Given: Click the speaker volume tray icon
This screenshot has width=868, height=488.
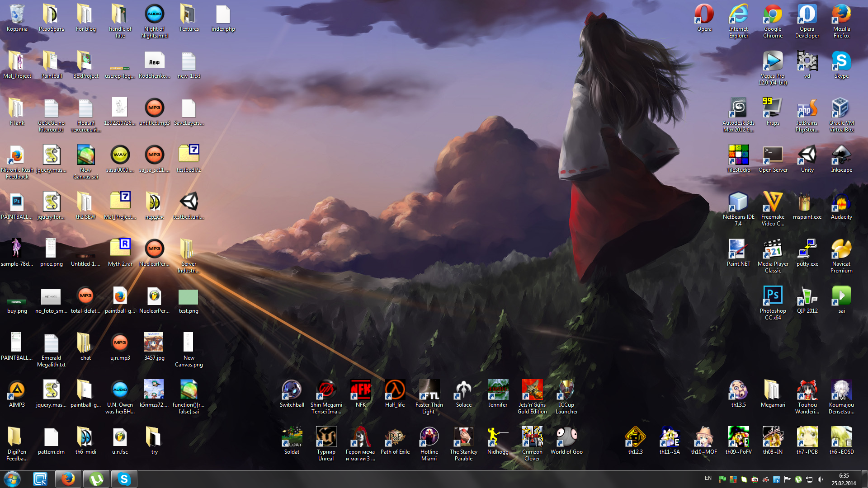Looking at the screenshot, I should [820, 479].
